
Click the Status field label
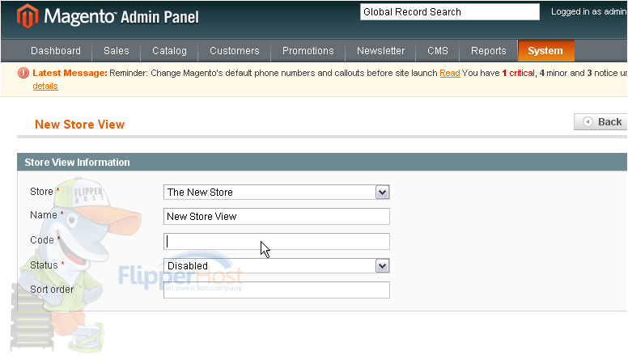coord(44,265)
